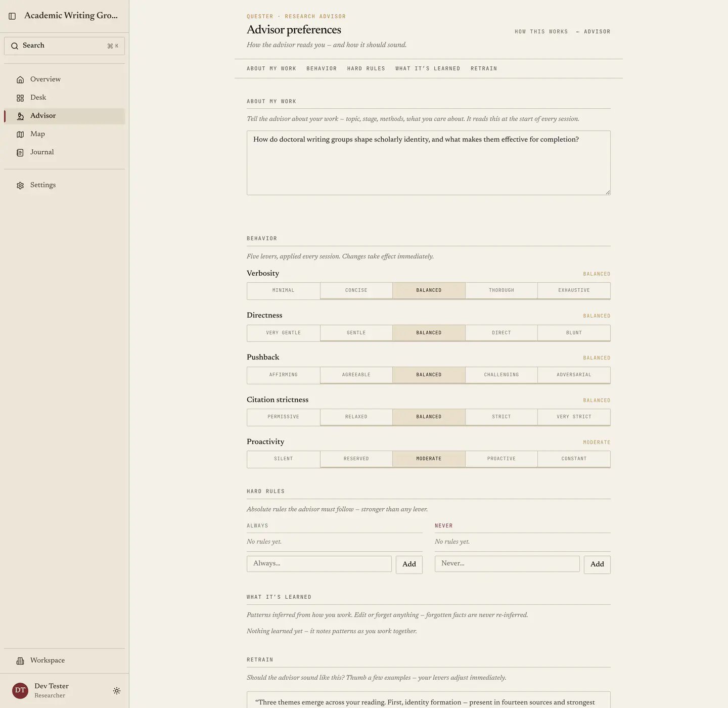This screenshot has width=728, height=708.
Task: Open Journal in the sidebar
Action: 64,152
